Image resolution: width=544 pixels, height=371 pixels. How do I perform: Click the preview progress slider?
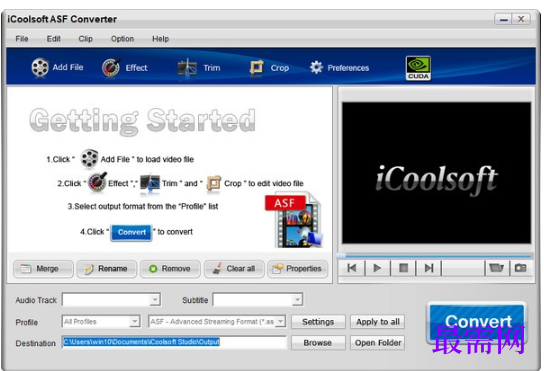(434, 256)
